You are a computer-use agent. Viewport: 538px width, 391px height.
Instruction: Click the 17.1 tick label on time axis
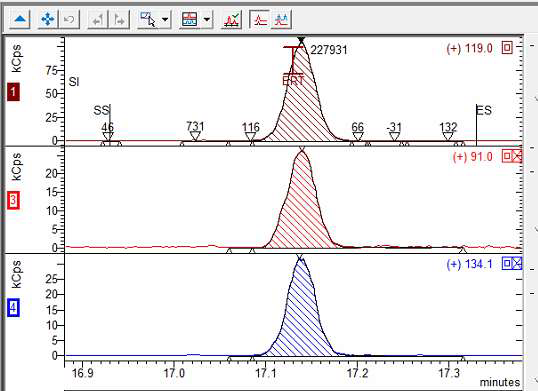point(266,373)
